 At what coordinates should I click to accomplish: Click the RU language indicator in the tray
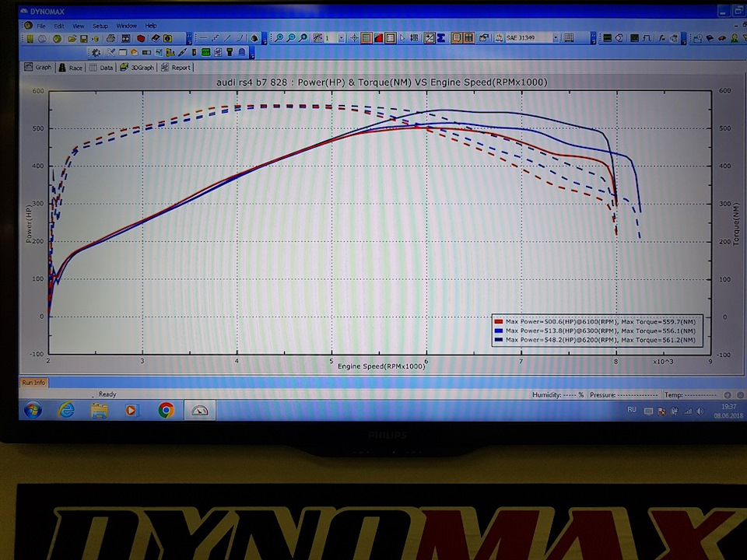632,410
